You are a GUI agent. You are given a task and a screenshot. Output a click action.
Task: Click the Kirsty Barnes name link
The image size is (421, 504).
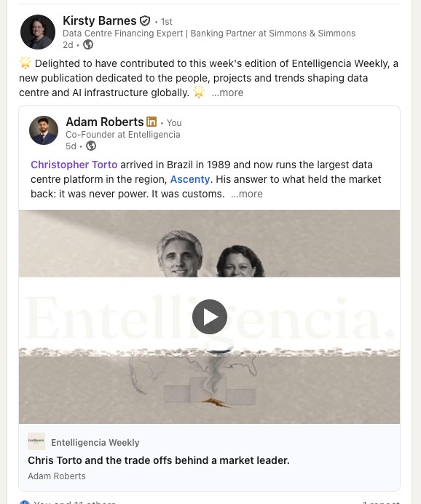pyautogui.click(x=99, y=21)
